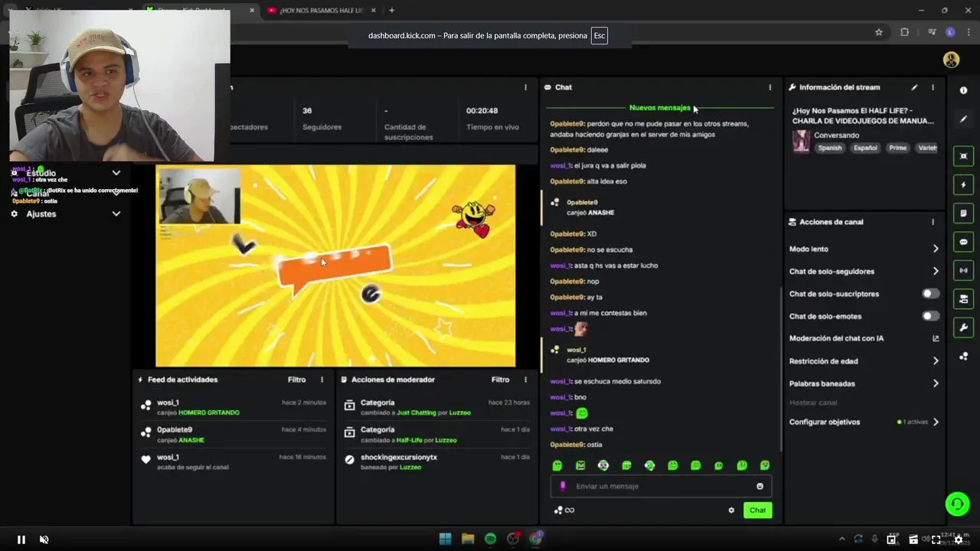Click the Esc key hint
980x551 pixels.
[599, 36]
